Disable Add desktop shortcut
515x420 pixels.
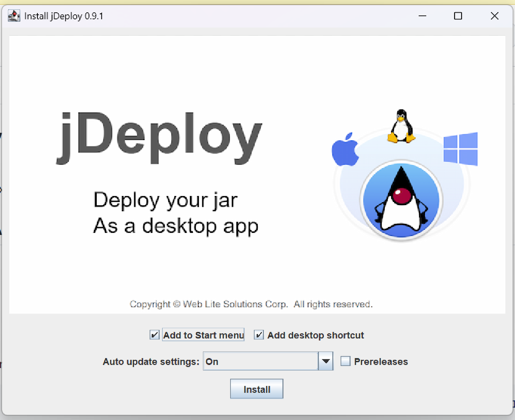tap(259, 334)
